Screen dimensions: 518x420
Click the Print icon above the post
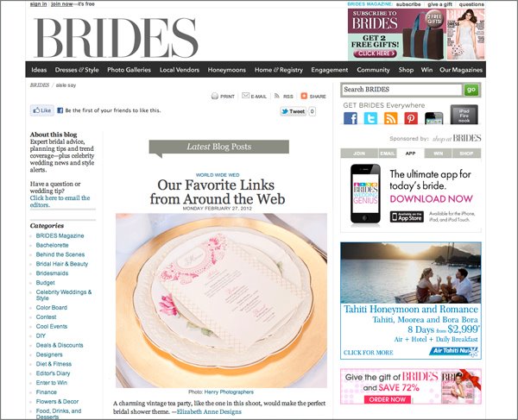(x=215, y=96)
